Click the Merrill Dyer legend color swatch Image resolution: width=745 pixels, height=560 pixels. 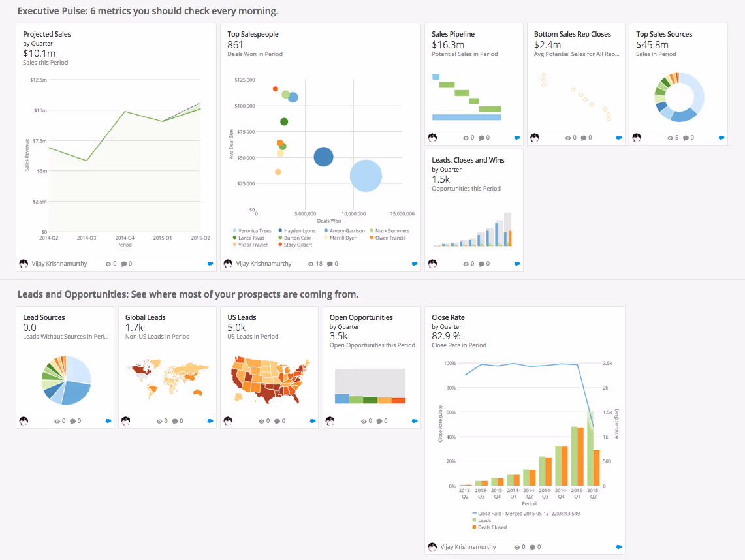(x=326, y=238)
